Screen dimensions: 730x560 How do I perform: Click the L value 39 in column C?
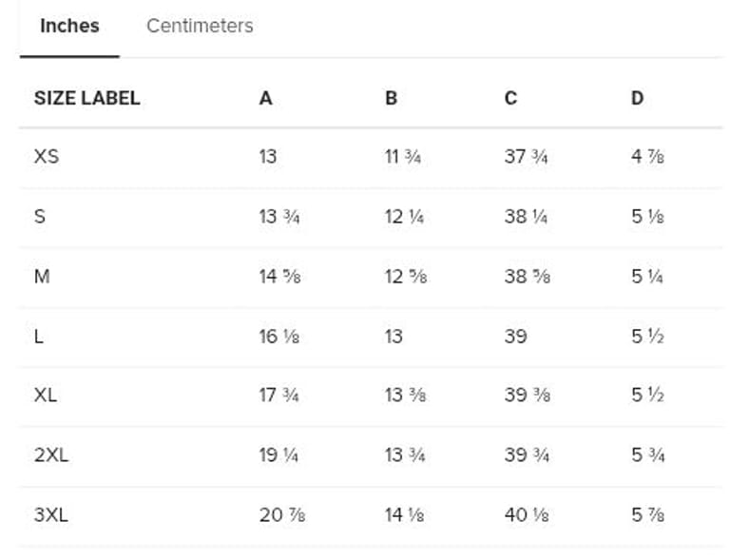click(x=515, y=337)
